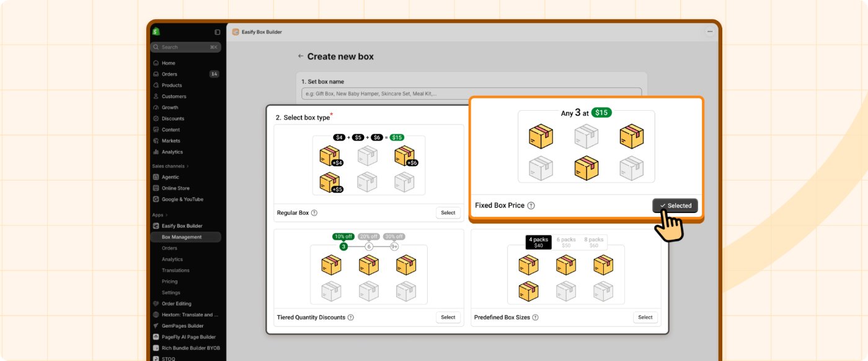Click the Regular Box illustration thumbnail
Screen dimensions: 868x361
[369, 166]
